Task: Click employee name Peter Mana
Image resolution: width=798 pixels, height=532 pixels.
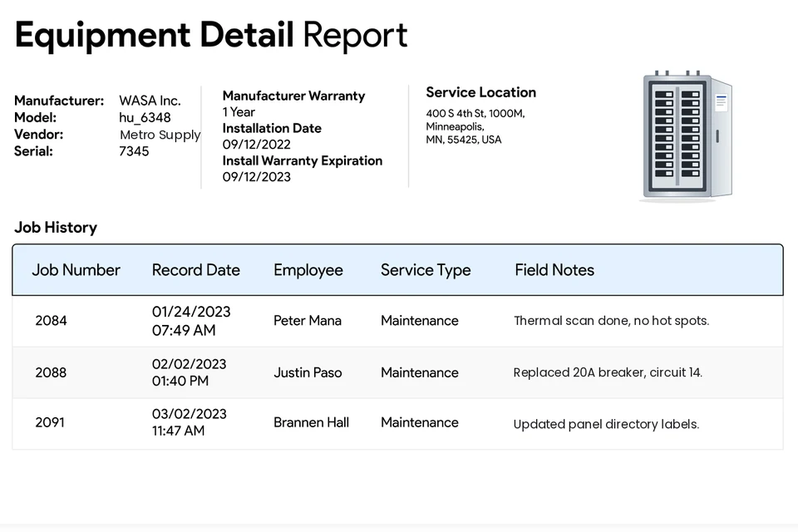Action: pos(308,321)
